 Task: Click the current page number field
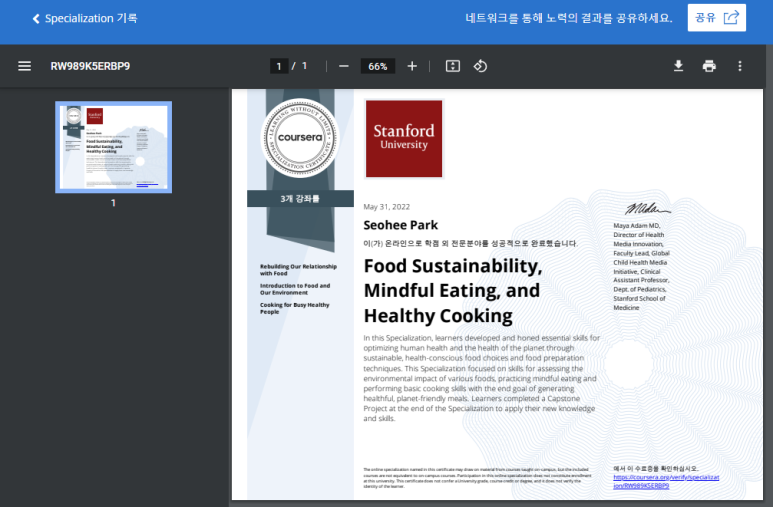[279, 66]
